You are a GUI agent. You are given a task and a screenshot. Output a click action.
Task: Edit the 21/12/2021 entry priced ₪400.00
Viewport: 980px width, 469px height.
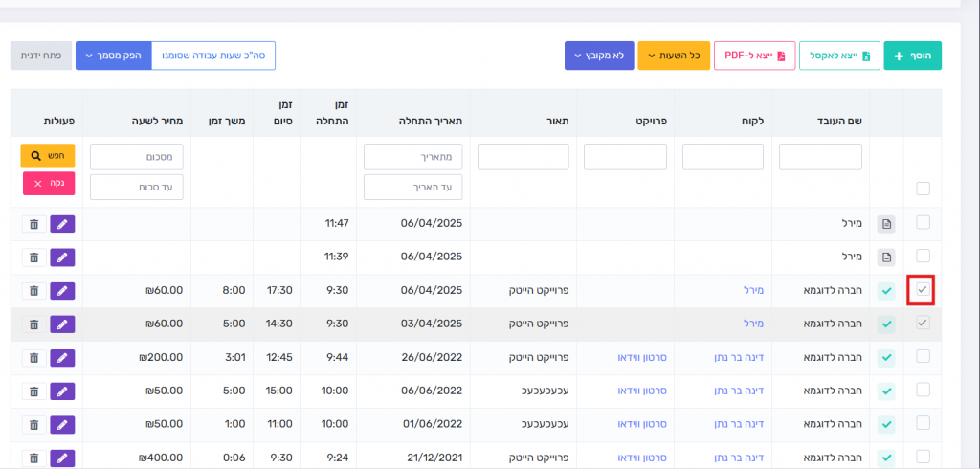tap(62, 458)
